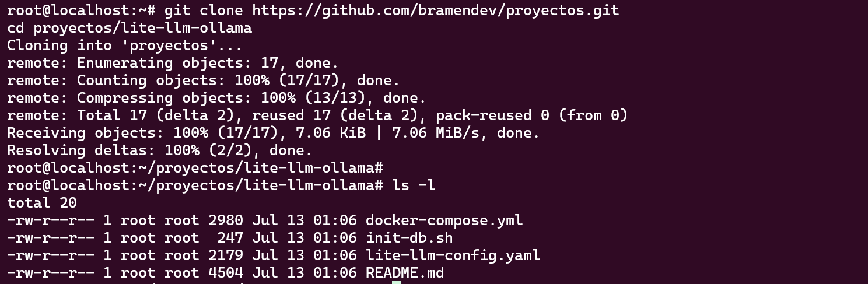The image size is (868, 284).
Task: Click the "cd proyectos/lite-llm-ollama" line
Action: pos(129,28)
